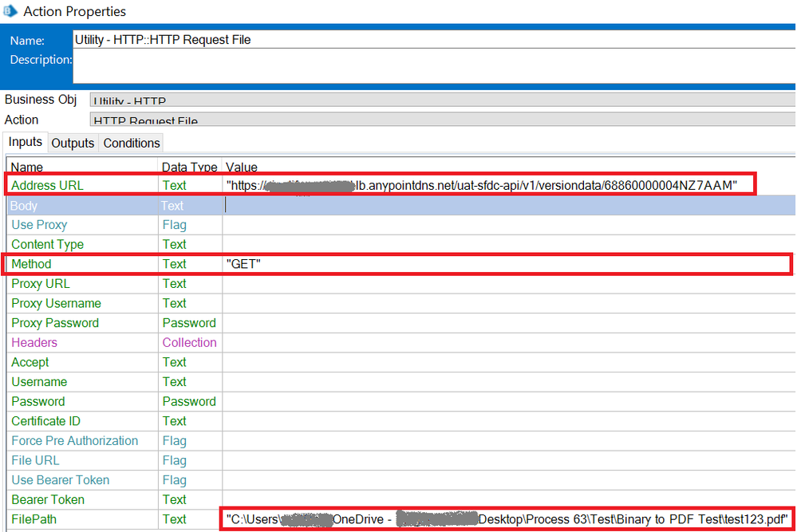The width and height of the screenshot is (797, 532).
Task: Click the Text data type of Method
Action: (x=175, y=264)
